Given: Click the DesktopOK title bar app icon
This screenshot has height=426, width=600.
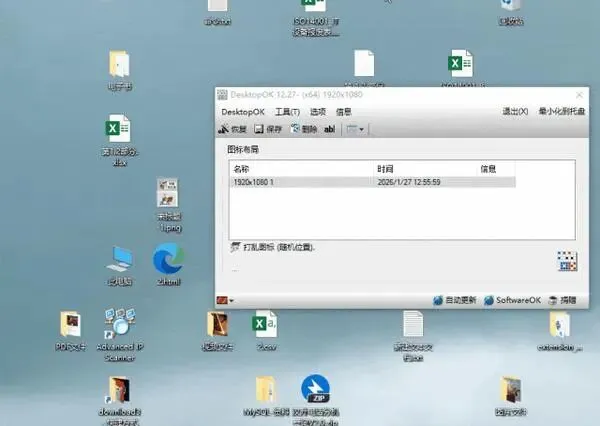Looking at the screenshot, I should (222, 95).
